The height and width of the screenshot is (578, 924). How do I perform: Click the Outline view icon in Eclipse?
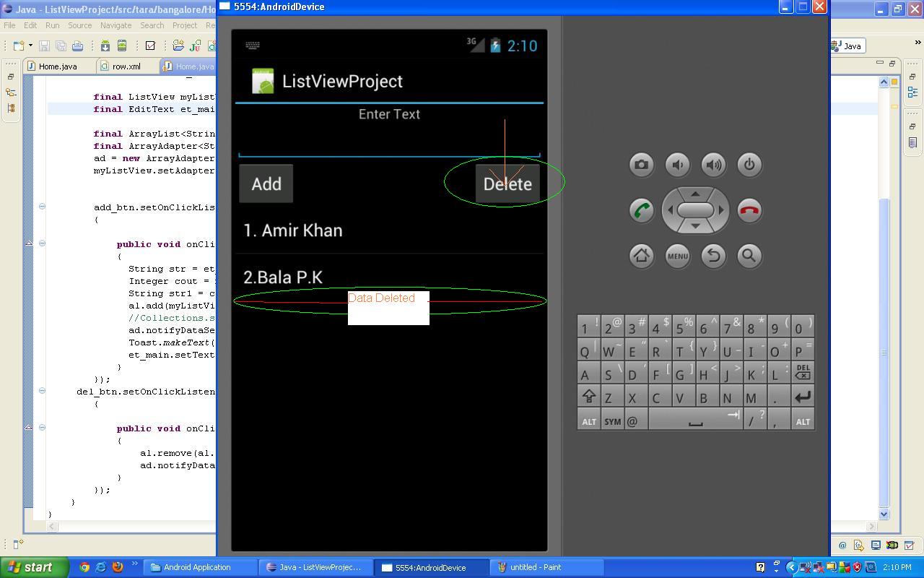913,92
